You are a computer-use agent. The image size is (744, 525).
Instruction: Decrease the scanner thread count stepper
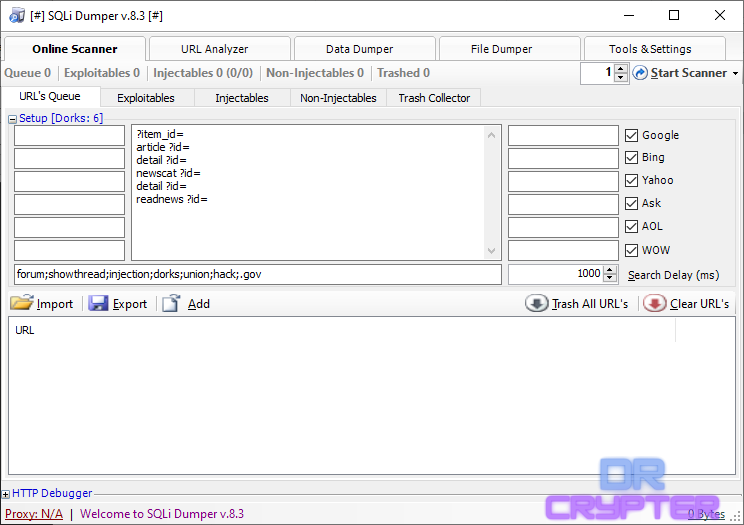[621, 77]
